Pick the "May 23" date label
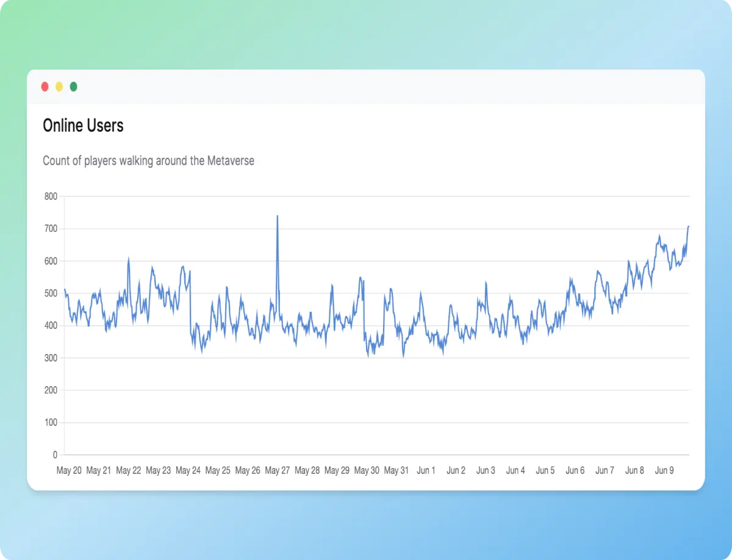The height and width of the screenshot is (560, 732). tap(159, 471)
